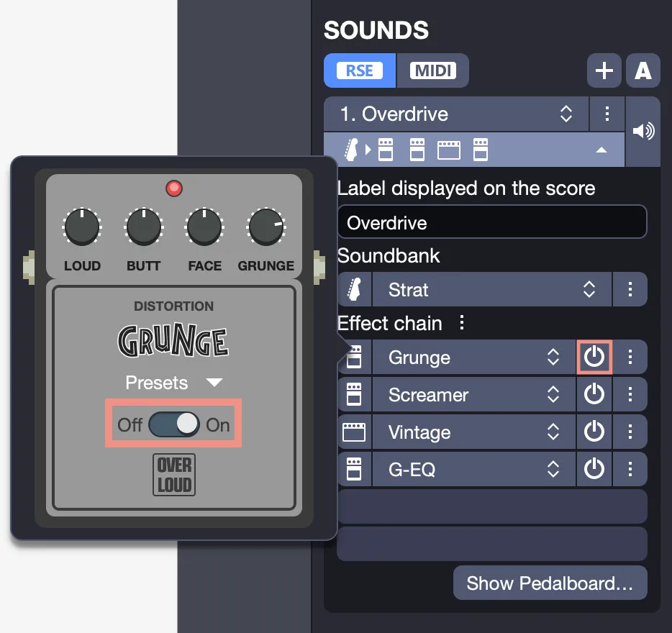Edit the Overdrive label field
Image resolution: width=672 pixels, height=633 pixels.
492,222
